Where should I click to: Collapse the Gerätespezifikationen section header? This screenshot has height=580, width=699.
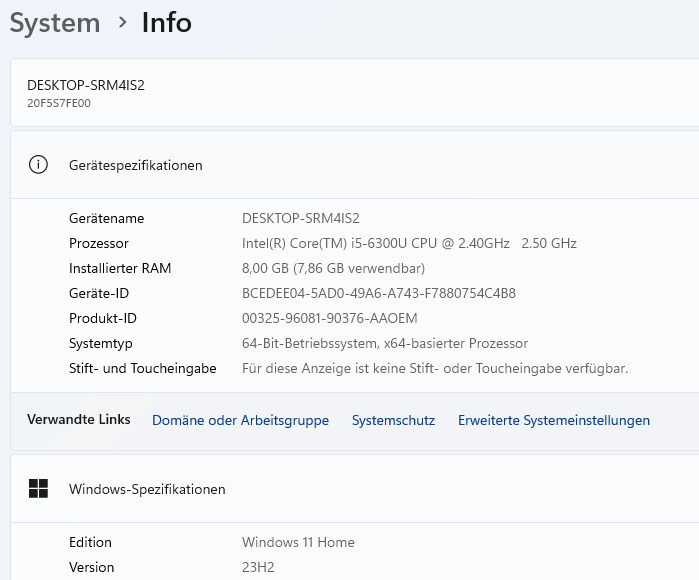tap(355, 165)
